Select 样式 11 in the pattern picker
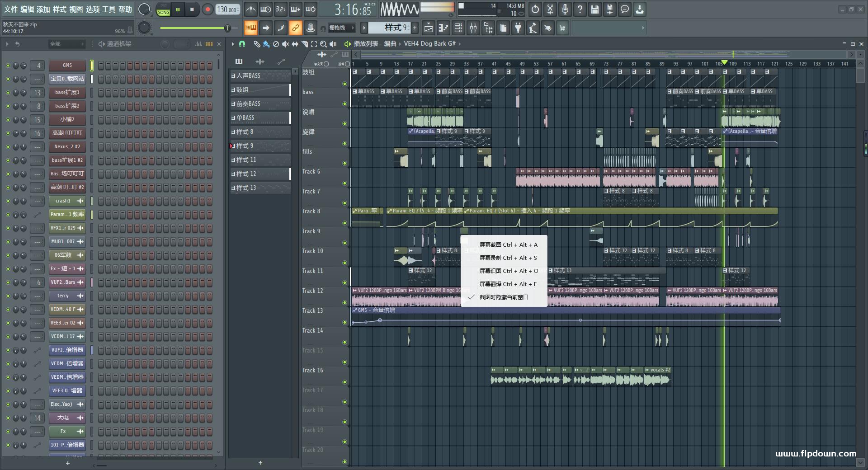 (260, 160)
